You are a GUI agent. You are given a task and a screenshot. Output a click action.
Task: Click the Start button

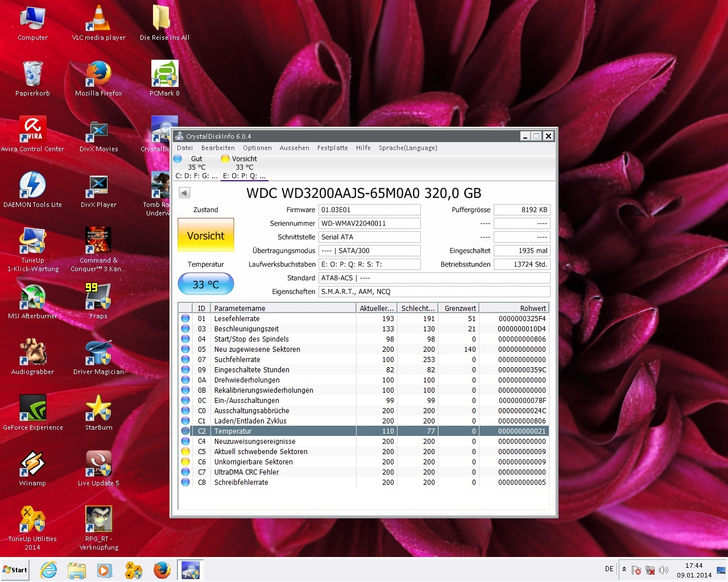15,569
